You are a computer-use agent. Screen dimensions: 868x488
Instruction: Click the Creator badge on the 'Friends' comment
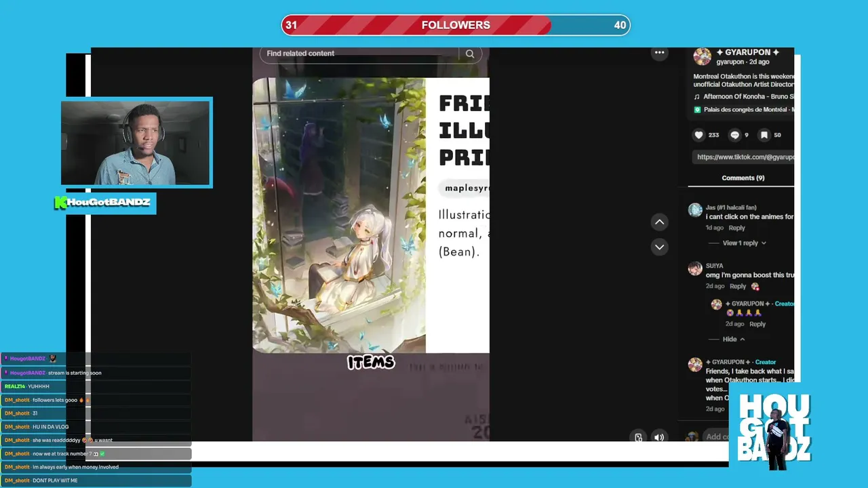coord(766,362)
